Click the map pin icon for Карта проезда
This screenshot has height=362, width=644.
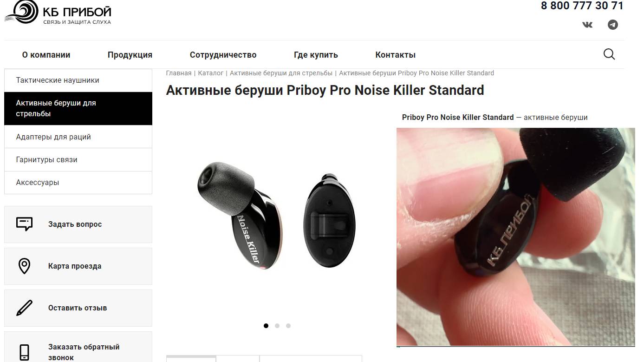click(x=24, y=266)
